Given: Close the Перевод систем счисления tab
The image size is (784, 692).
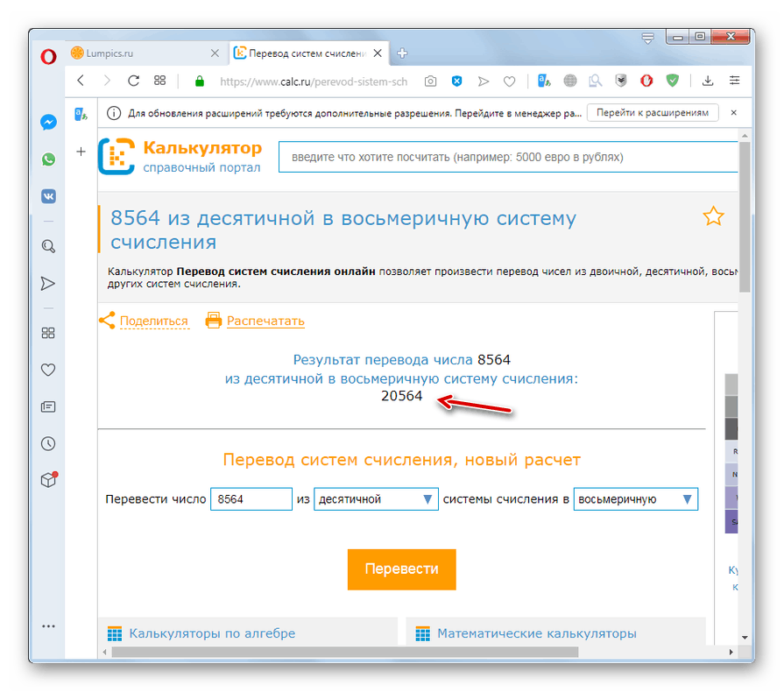Looking at the screenshot, I should coord(378,53).
